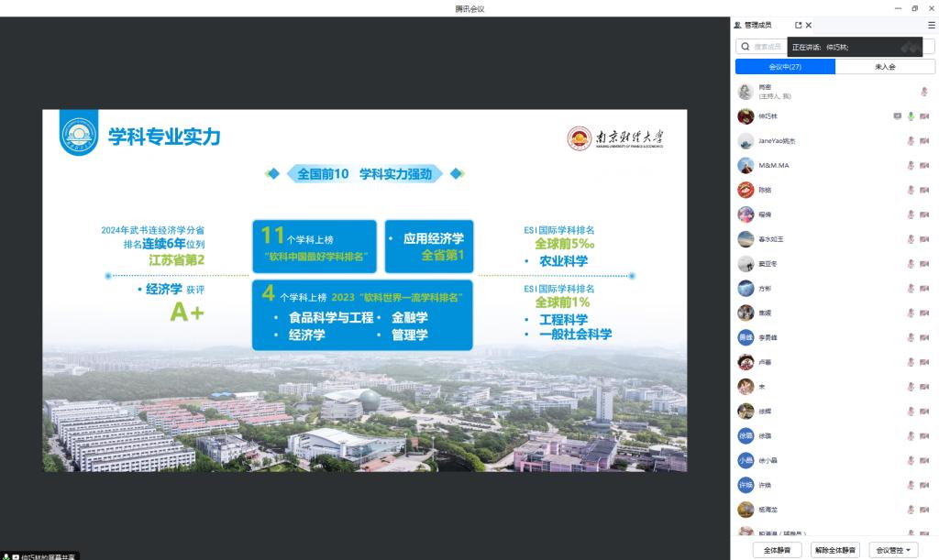
Task: Toggle microphone for member 方彬
Action: pyautogui.click(x=911, y=289)
